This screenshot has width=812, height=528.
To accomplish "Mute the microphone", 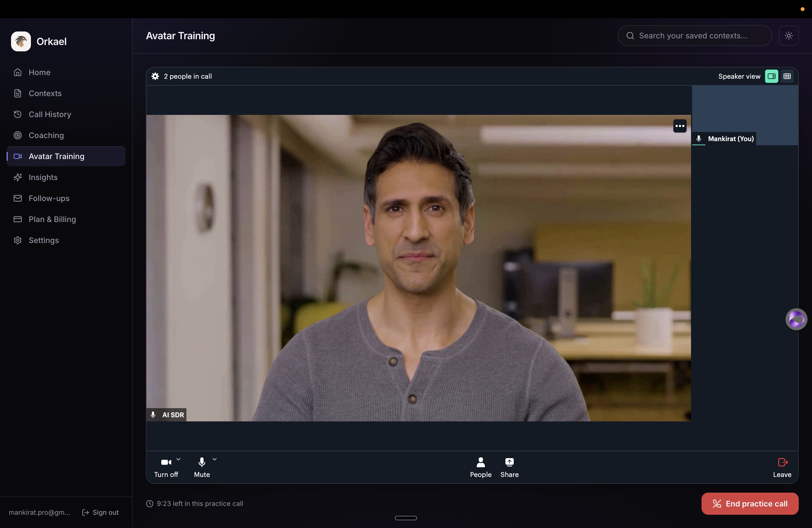I will tap(202, 468).
